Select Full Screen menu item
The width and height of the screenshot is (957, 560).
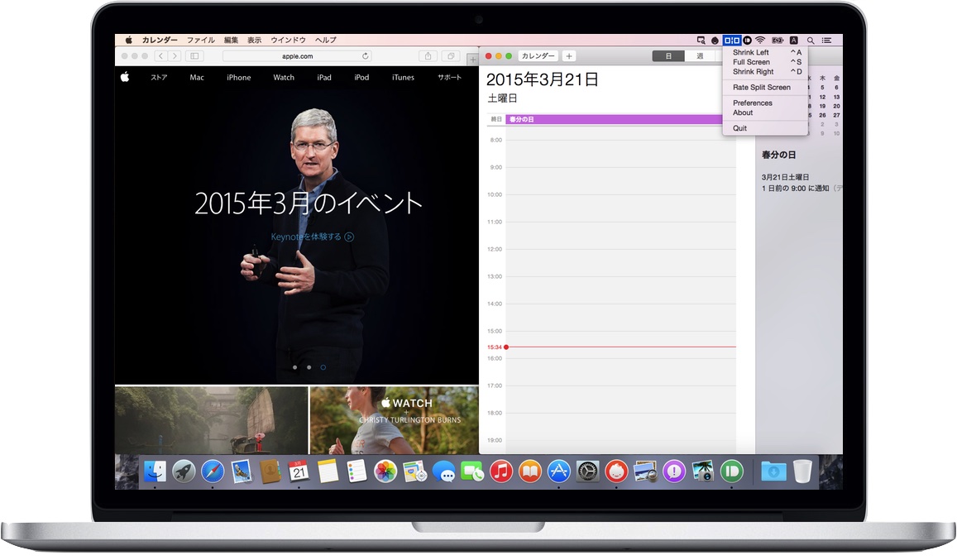coord(767,62)
